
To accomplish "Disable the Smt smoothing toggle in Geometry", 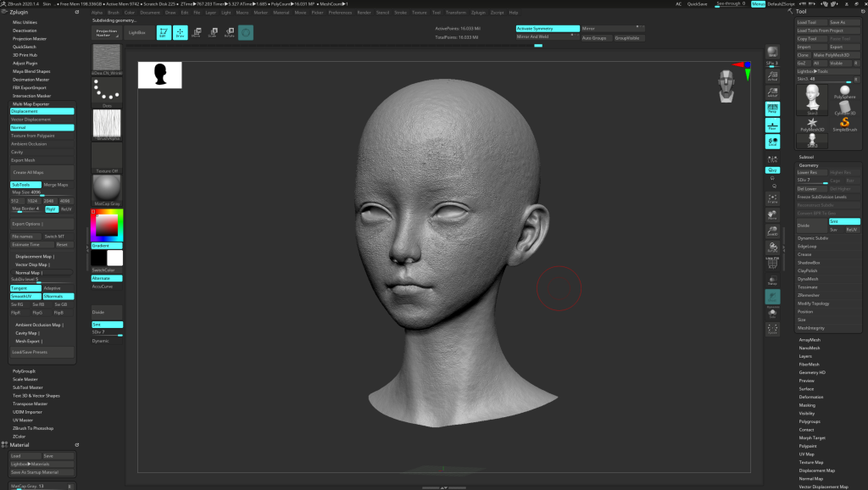I will pos(844,221).
